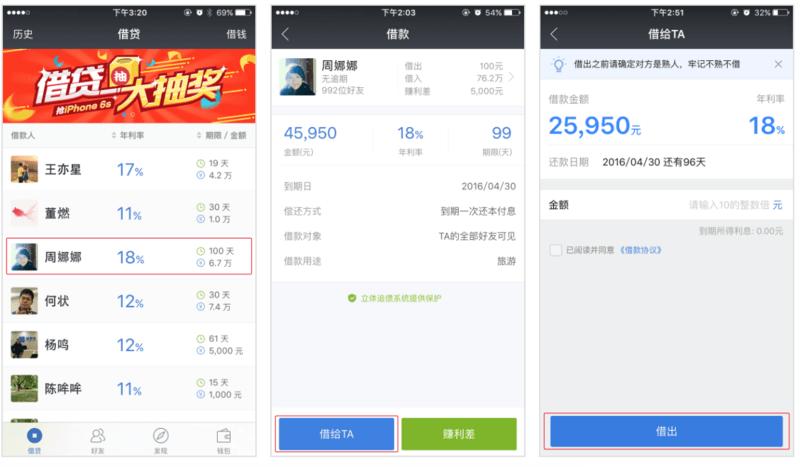This screenshot has width=800, height=467.
Task: Open 历史 in the top bar
Action: 23,34
